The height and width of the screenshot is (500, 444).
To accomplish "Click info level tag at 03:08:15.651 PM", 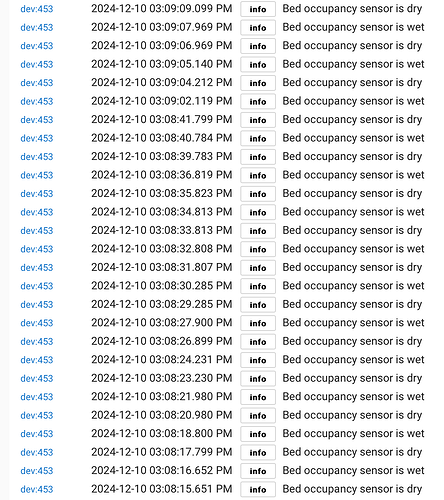I will 258,489.
